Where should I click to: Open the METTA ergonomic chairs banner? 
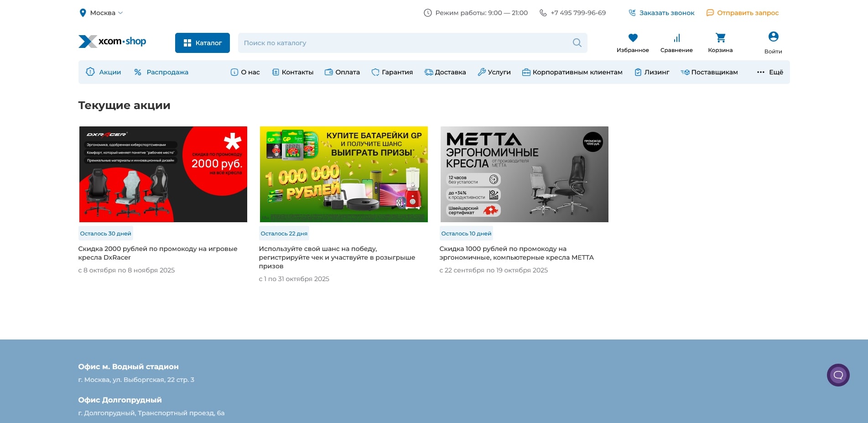point(524,174)
